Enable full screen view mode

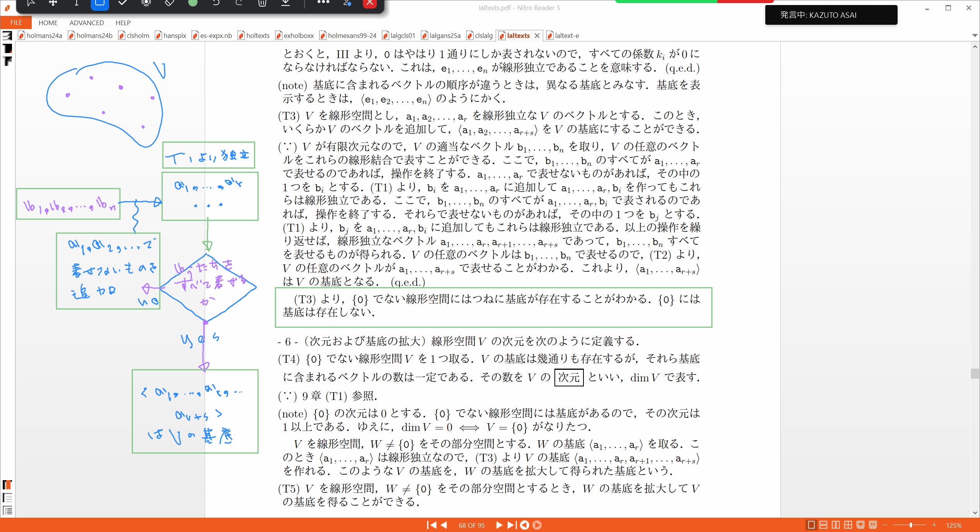tap(860, 525)
